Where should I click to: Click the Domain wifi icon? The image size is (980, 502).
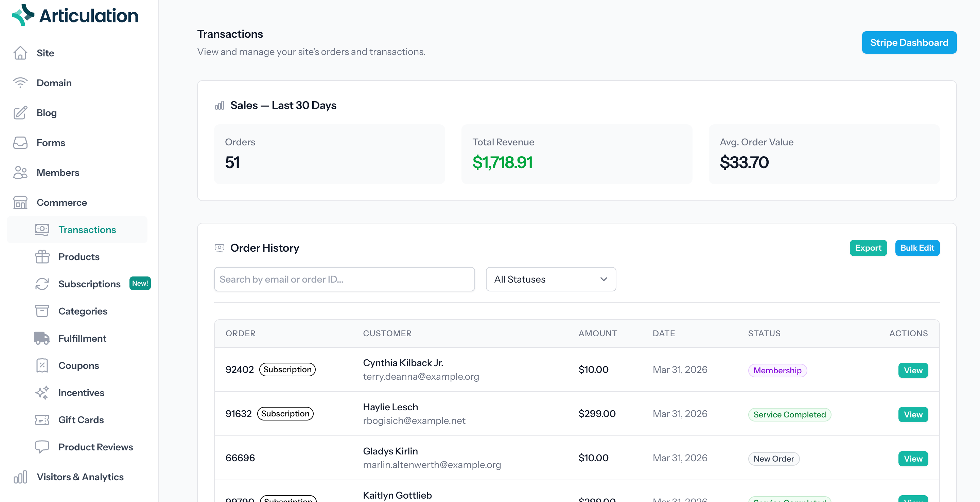(20, 83)
